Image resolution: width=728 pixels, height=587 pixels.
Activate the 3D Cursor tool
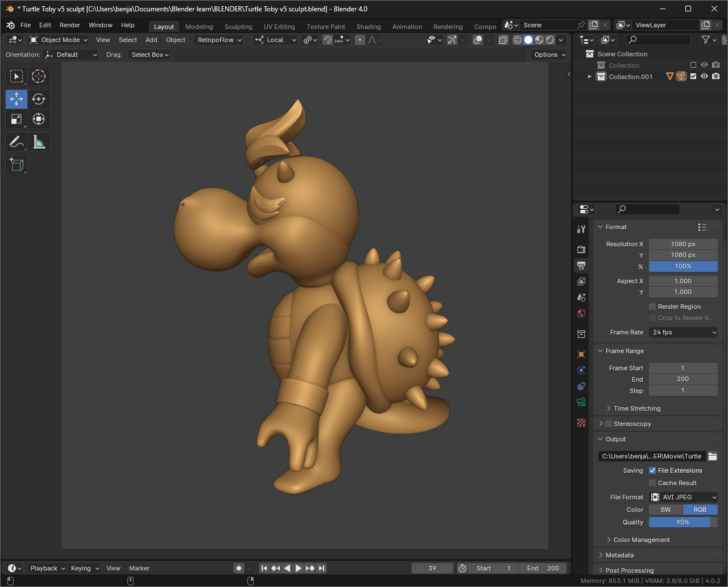pos(39,76)
